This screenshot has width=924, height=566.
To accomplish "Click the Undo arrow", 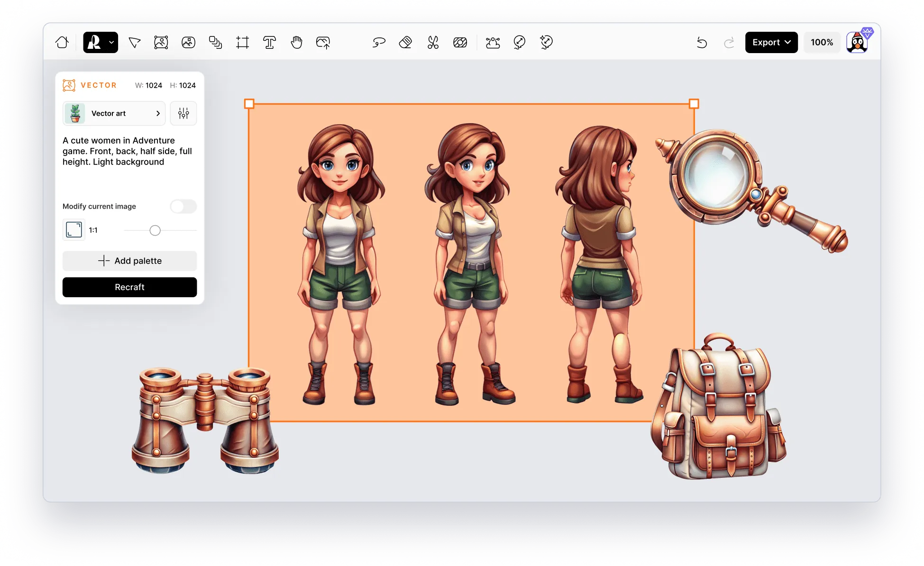I will click(702, 43).
